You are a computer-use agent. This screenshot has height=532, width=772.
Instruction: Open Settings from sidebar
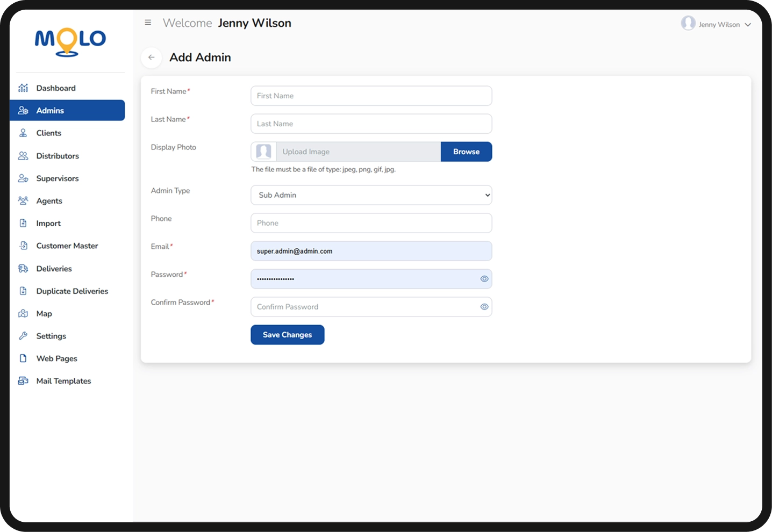[67, 336]
